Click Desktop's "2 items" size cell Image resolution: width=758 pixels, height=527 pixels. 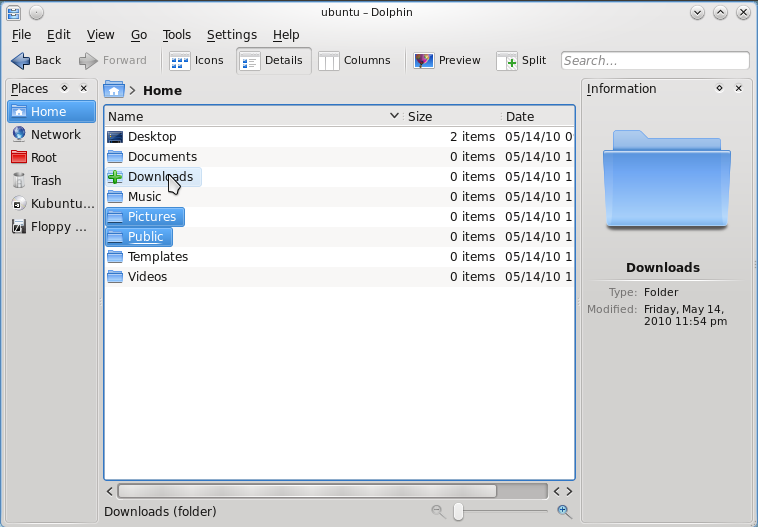(x=472, y=137)
